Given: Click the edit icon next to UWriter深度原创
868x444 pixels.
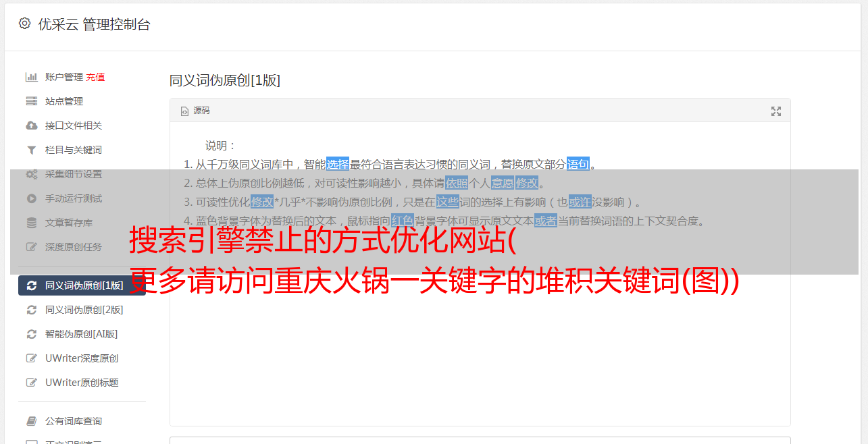Looking at the screenshot, I should (x=31, y=358).
